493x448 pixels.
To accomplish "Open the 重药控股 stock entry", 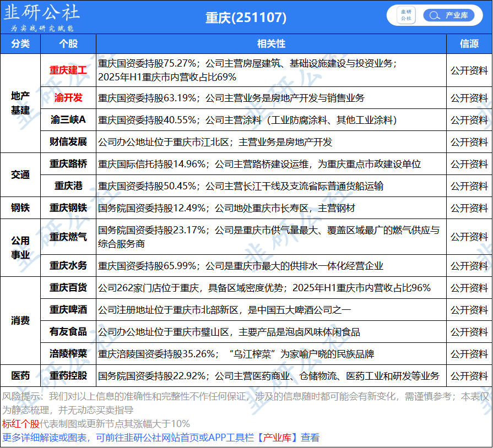I will [x=68, y=376].
